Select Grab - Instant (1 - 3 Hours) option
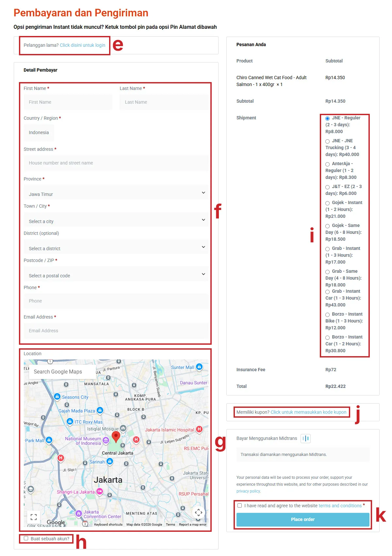Viewport: 392px width, 556px height. pyautogui.click(x=327, y=249)
